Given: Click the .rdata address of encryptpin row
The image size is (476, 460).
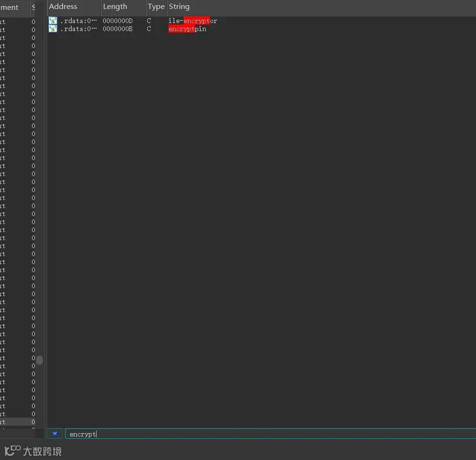Looking at the screenshot, I should click(x=78, y=29).
